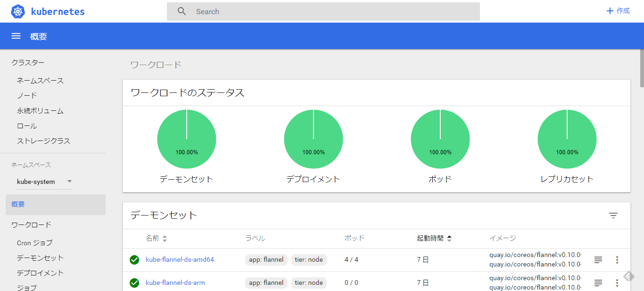Click the search magnifier icon
Viewport: 644px width, 291px height.
pyautogui.click(x=182, y=11)
